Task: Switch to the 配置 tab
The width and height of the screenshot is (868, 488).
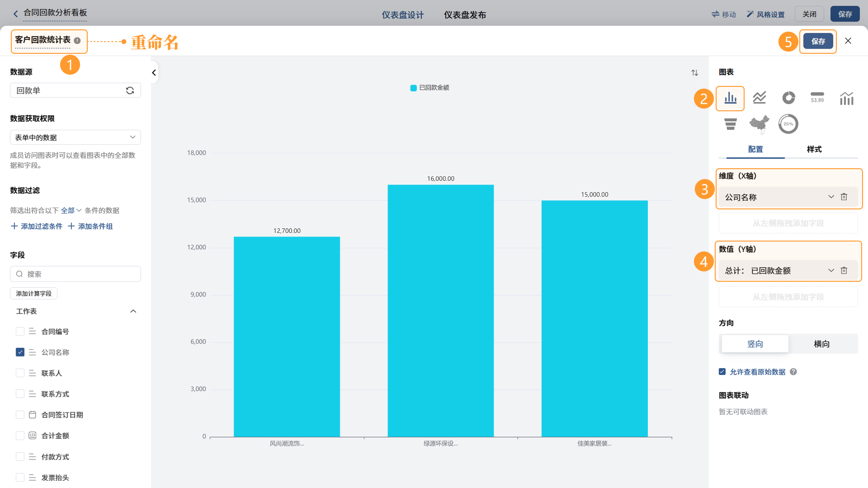Action: pyautogui.click(x=755, y=149)
